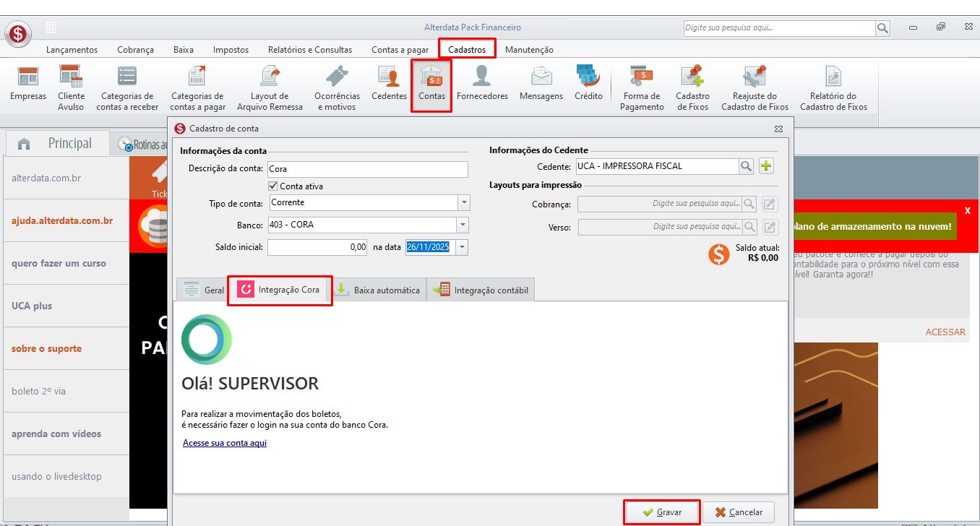The image size is (980, 526).
Task: Open alterdata.com.br sidebar link
Action: [67, 178]
